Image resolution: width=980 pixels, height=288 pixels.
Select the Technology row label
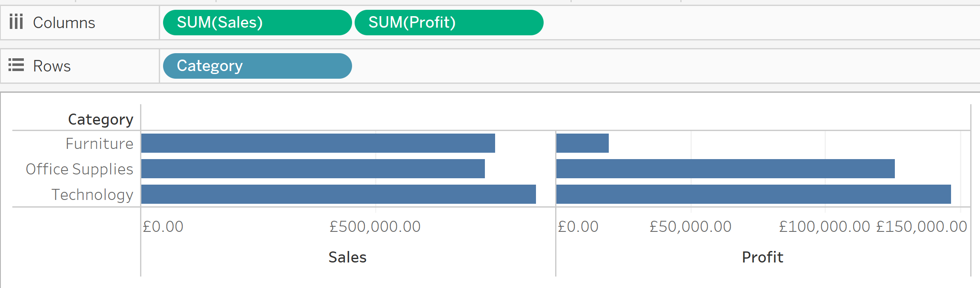(x=92, y=195)
